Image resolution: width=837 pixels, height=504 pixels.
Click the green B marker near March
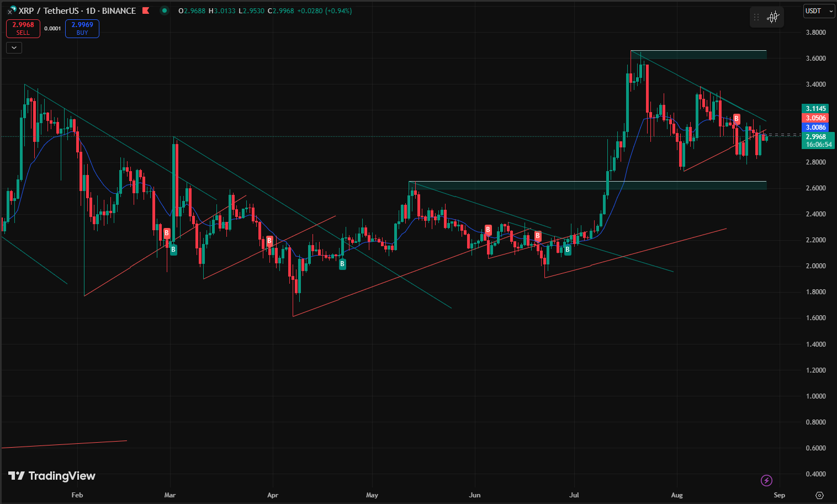click(x=173, y=250)
